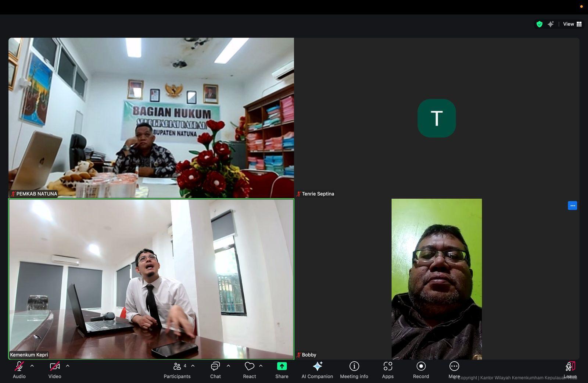
Task: Open the Apps panel
Action: pos(387,366)
